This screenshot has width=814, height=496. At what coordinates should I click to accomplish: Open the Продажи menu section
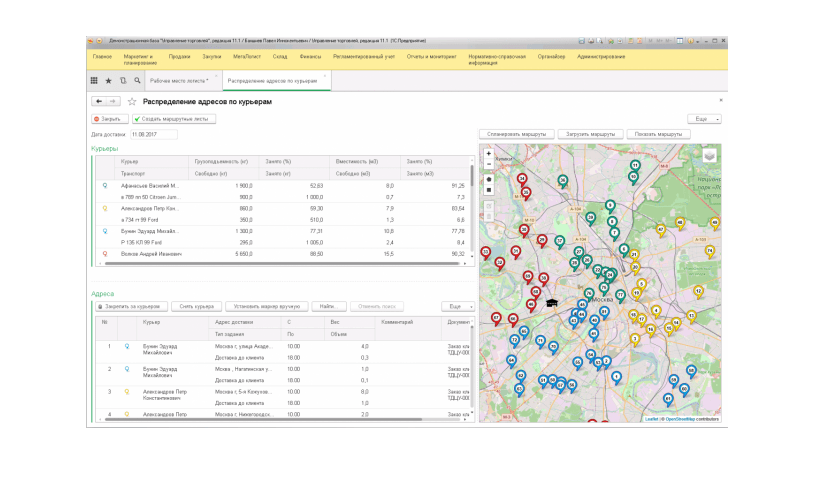tap(180, 57)
